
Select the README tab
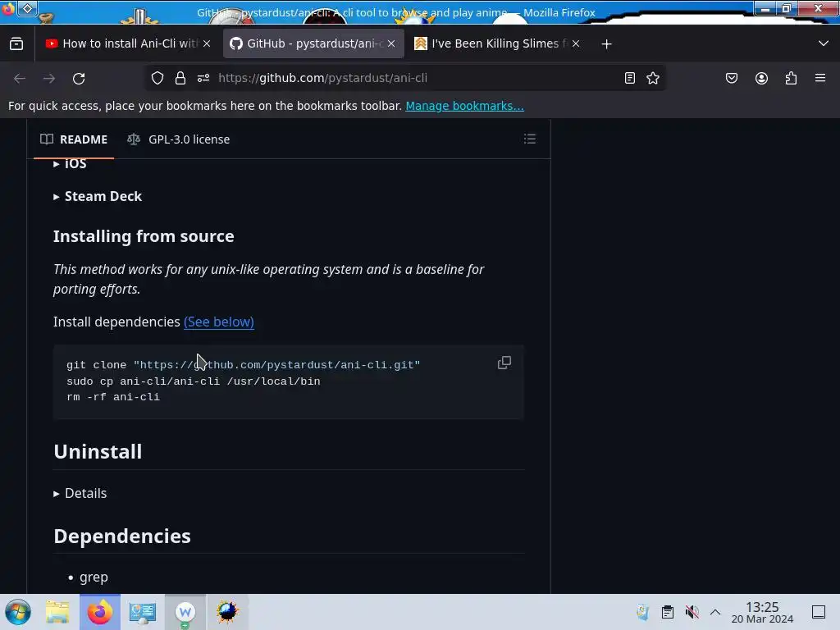74,139
